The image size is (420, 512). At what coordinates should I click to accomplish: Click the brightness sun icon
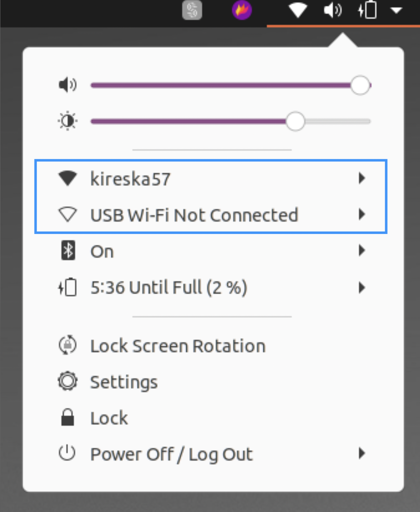click(68, 122)
